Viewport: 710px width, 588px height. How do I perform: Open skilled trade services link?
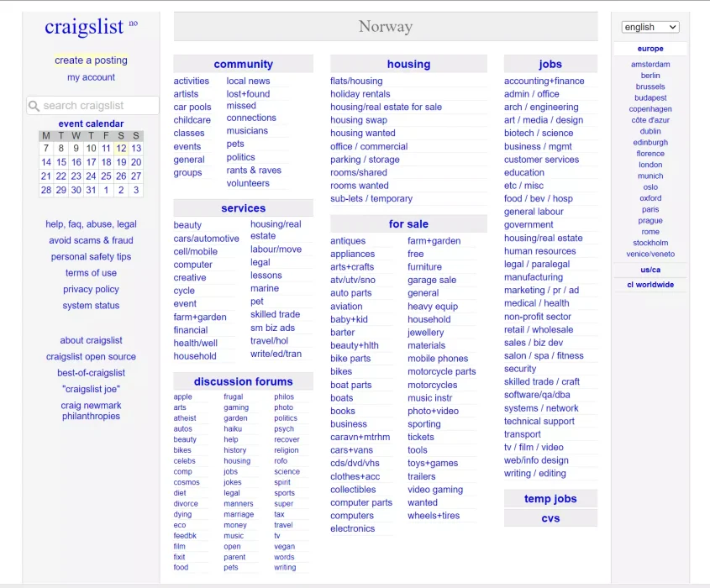point(276,315)
